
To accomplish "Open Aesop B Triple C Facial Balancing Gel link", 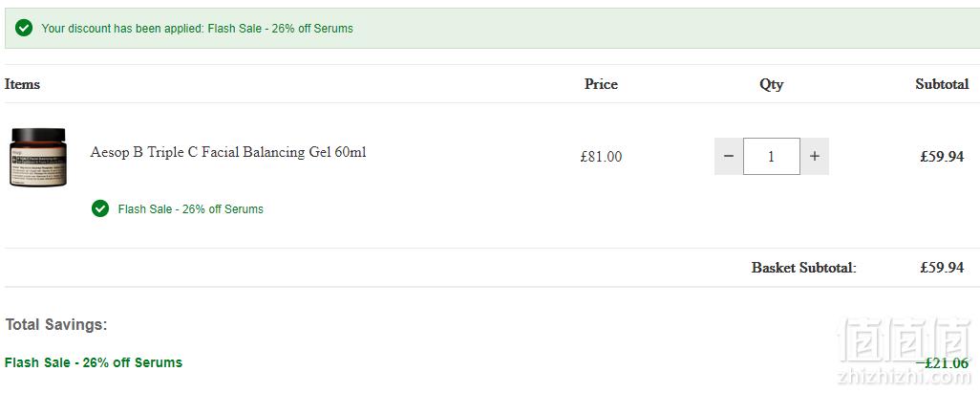I will click(x=228, y=152).
